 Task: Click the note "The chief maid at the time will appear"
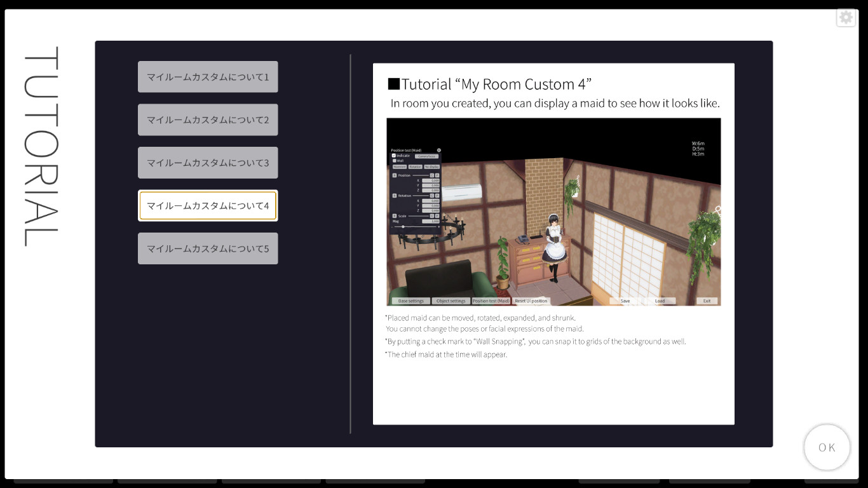pyautogui.click(x=446, y=355)
